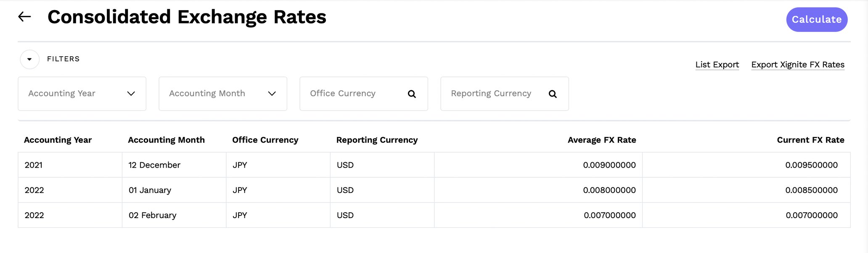Focus the Office Currency search field
The image size is (868, 253).
[353, 94]
